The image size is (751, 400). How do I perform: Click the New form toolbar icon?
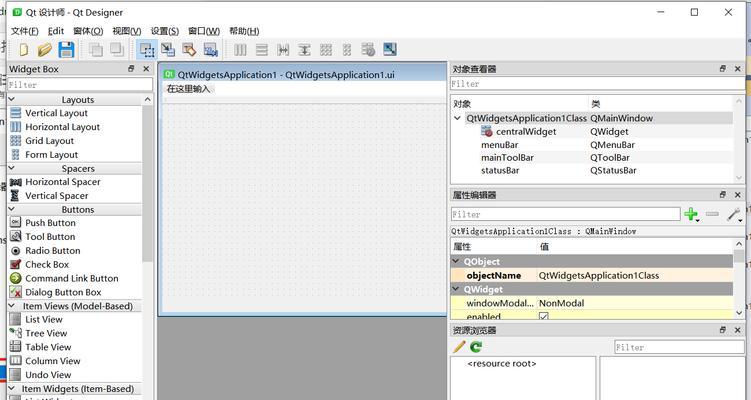click(22, 49)
